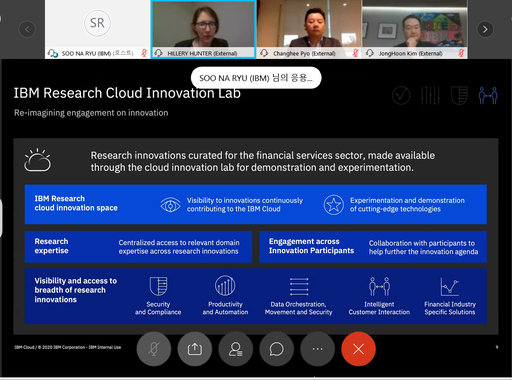
Task: Open more options with the ellipsis button
Action: point(317,349)
